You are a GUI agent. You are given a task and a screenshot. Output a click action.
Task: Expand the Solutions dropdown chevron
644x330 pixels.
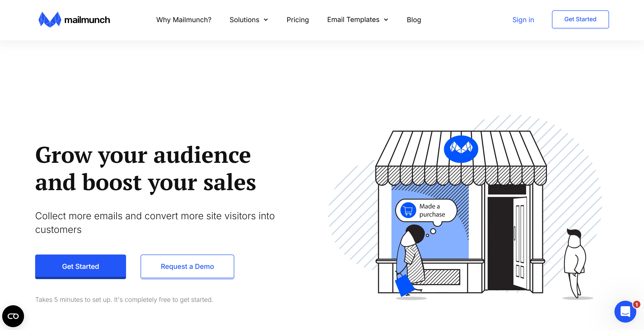[x=266, y=20]
